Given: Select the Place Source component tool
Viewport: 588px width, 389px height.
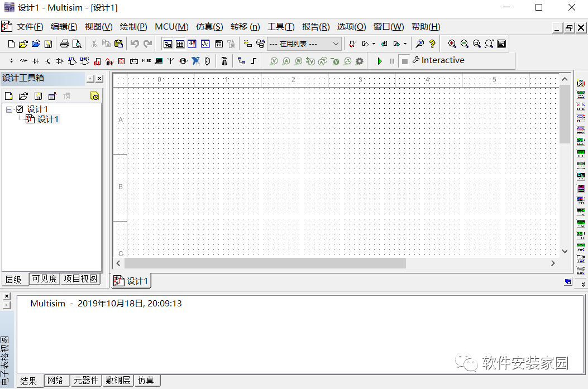Looking at the screenshot, I should click(11, 60).
